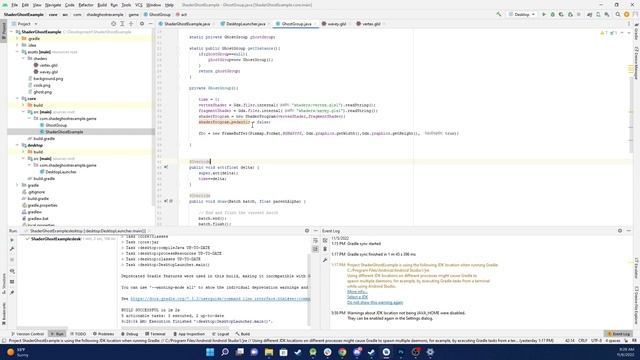Click the wrench icon in Run panel

point(12,249)
